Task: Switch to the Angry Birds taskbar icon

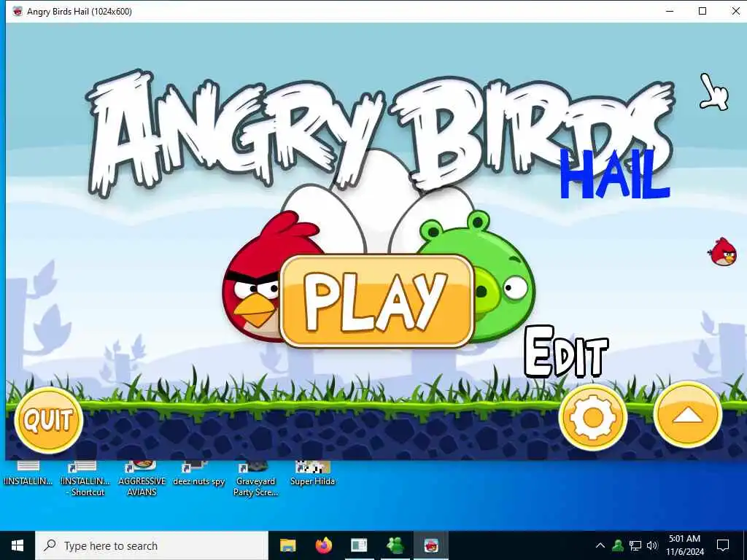Action: (x=430, y=545)
